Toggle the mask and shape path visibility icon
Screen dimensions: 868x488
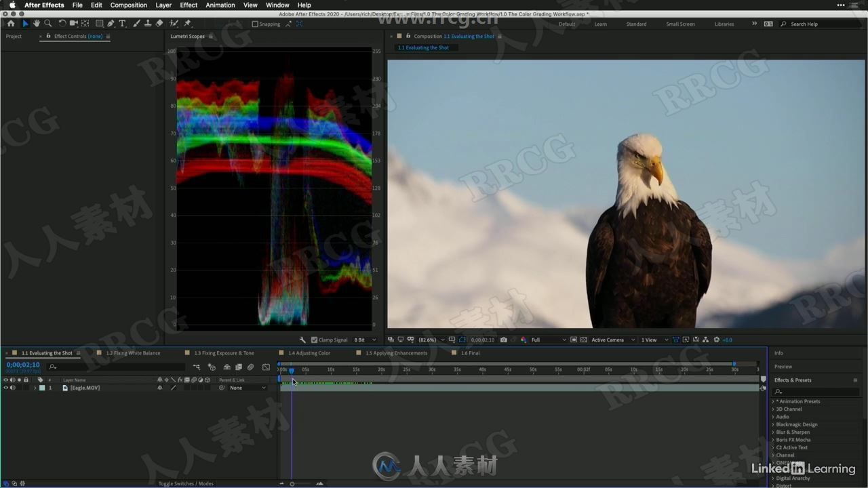[x=462, y=340]
